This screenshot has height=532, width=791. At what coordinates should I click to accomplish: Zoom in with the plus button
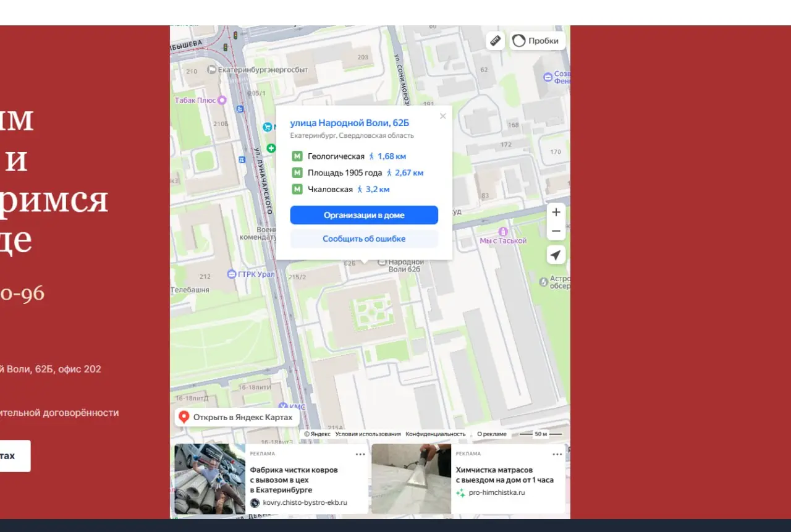[556, 212]
